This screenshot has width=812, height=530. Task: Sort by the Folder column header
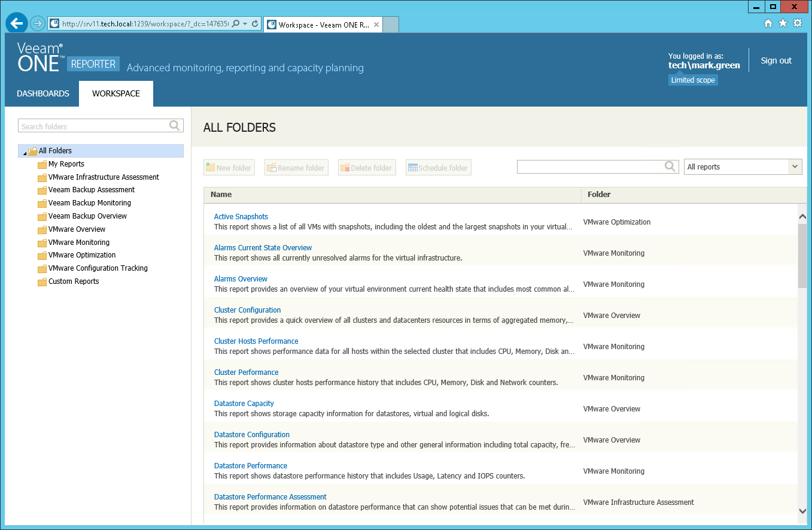click(x=694, y=195)
